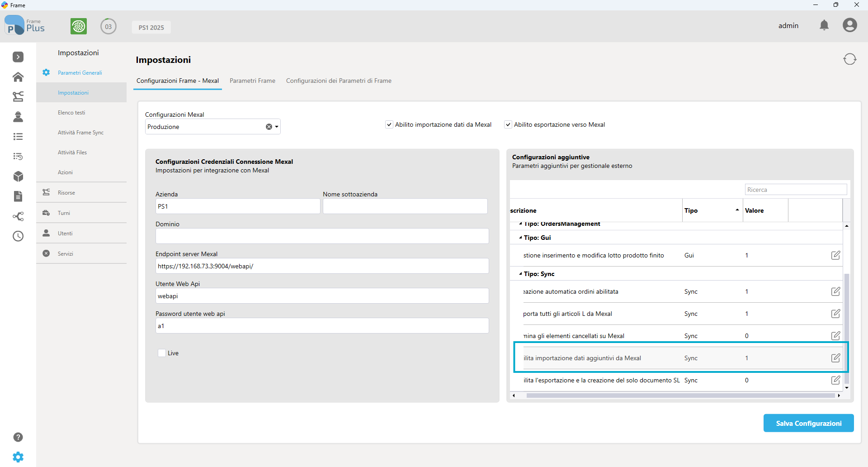
Task: Sort by the Tipo column header
Action: click(x=712, y=210)
